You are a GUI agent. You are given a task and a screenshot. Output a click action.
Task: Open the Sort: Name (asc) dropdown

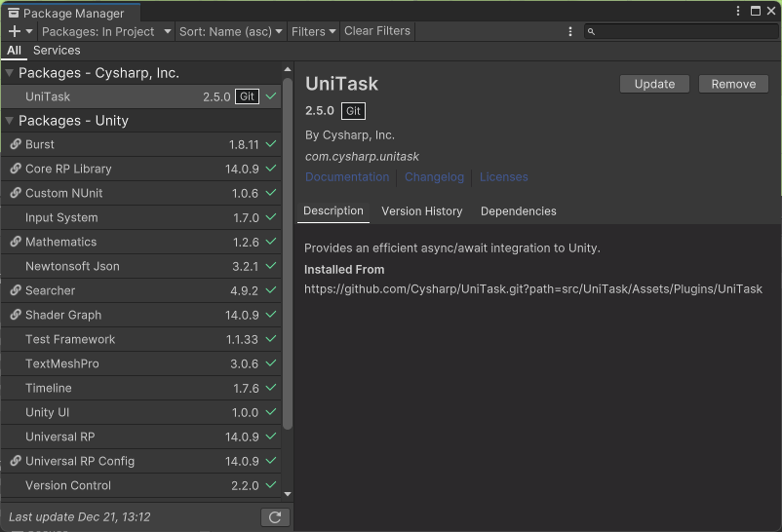point(231,31)
